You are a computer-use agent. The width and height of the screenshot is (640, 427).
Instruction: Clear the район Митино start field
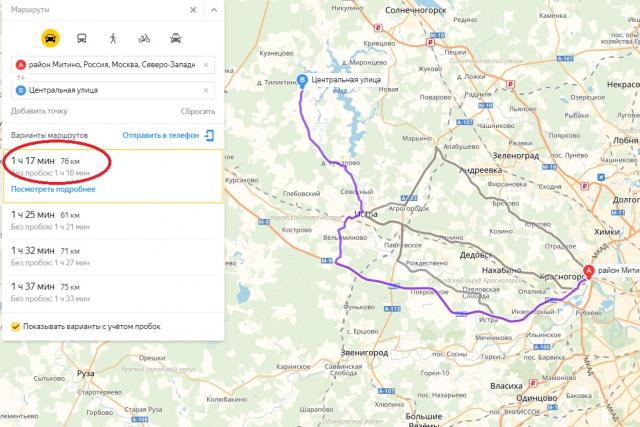(x=206, y=64)
